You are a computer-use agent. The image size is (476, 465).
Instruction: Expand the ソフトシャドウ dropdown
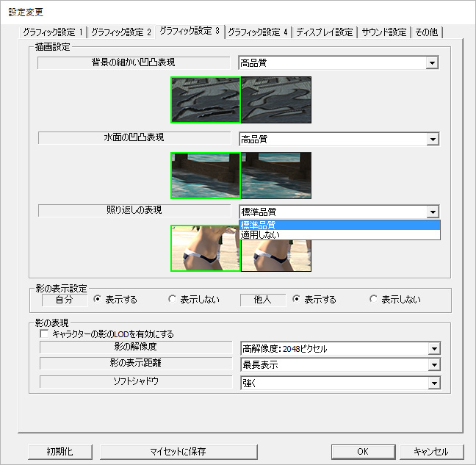341,383
